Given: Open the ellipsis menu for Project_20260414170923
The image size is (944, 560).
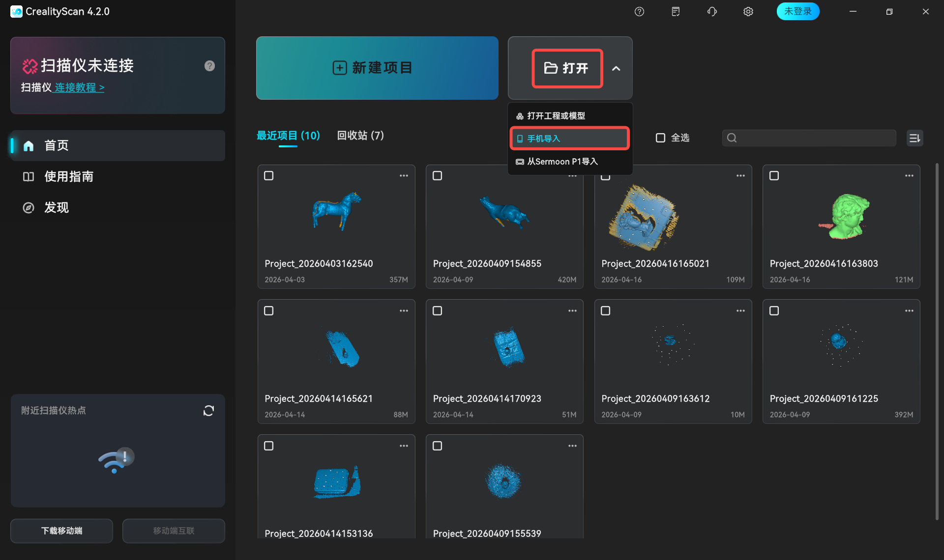Looking at the screenshot, I should (572, 310).
